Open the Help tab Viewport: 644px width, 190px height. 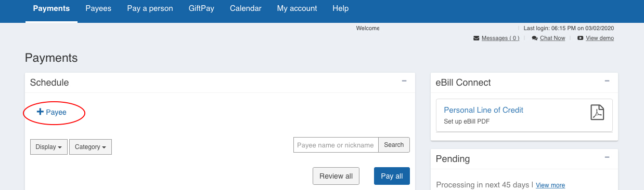coord(340,9)
